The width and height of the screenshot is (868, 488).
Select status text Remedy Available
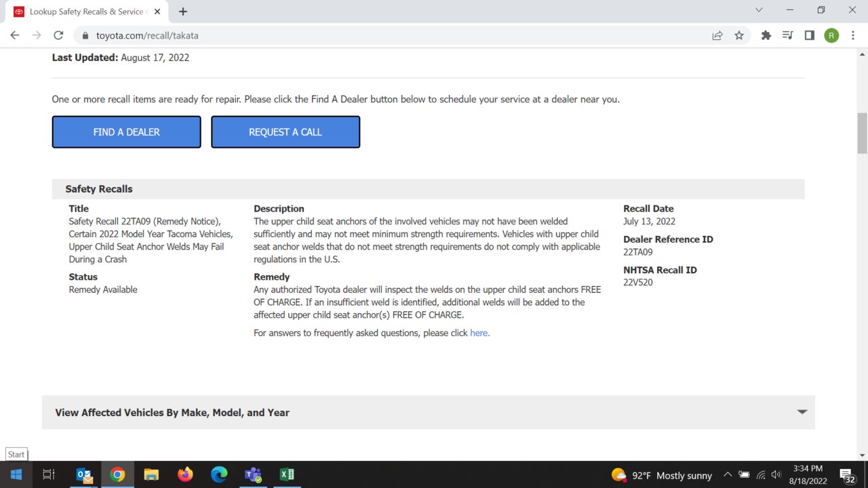coord(103,289)
